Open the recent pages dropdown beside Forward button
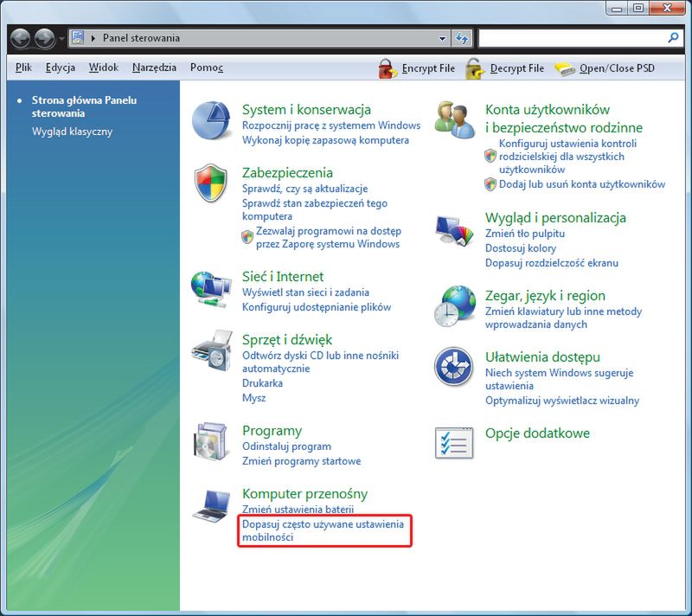 61,39
